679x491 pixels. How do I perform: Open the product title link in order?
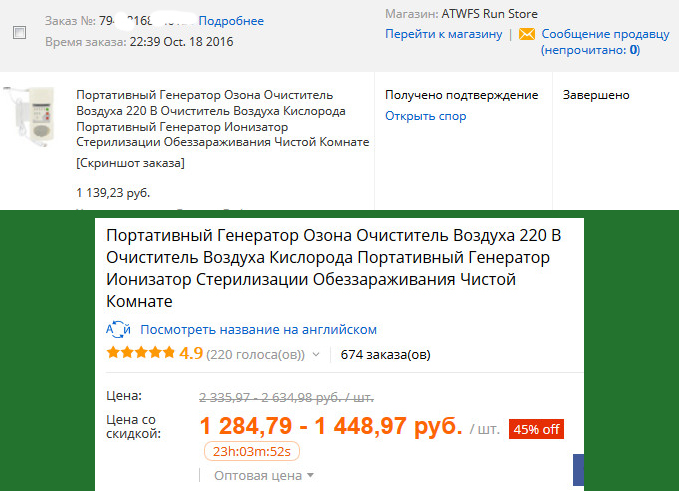pyautogui.click(x=223, y=118)
